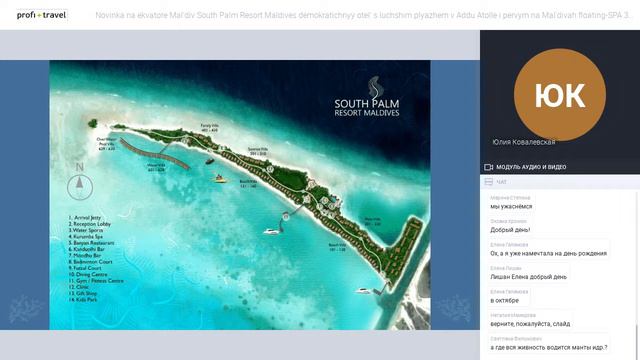
Task: Click the Family Villa label on the map
Action: point(209,128)
